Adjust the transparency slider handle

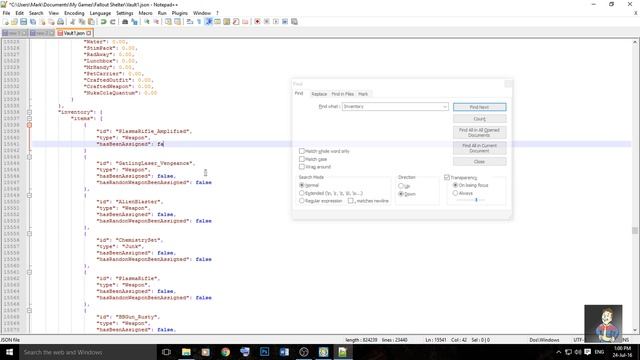(476, 200)
